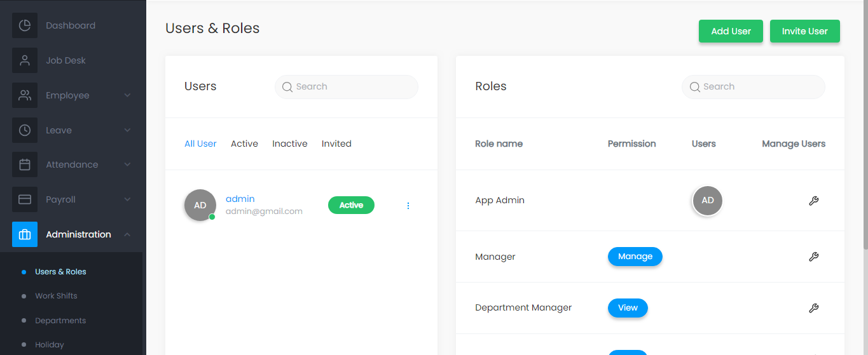Open the Dashboard pie chart icon
The width and height of the screenshot is (868, 355).
pos(25,25)
